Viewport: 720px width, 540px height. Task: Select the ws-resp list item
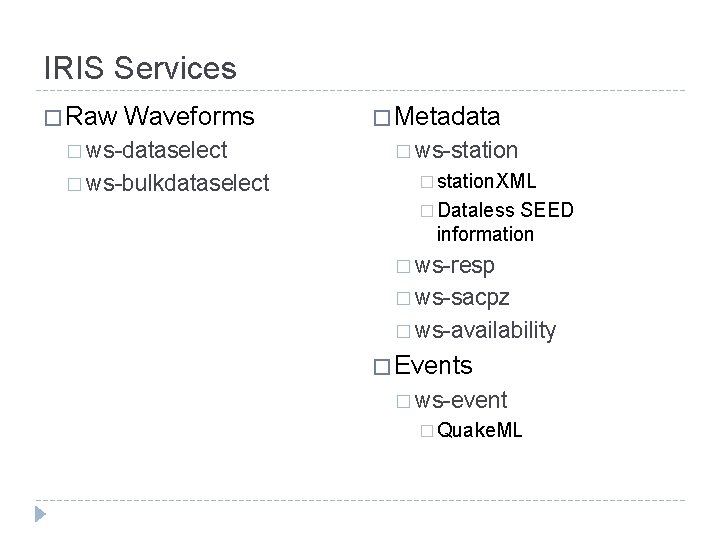point(454,266)
